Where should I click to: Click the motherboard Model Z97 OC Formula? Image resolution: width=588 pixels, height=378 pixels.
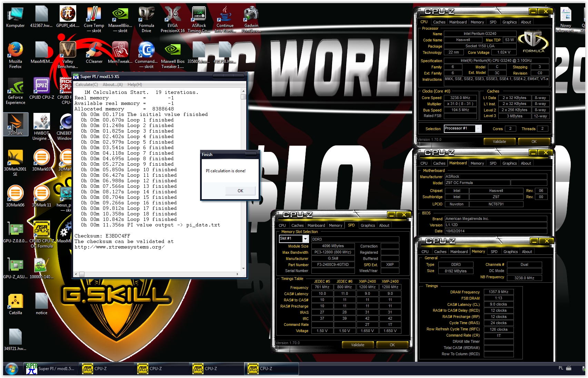coord(477,183)
